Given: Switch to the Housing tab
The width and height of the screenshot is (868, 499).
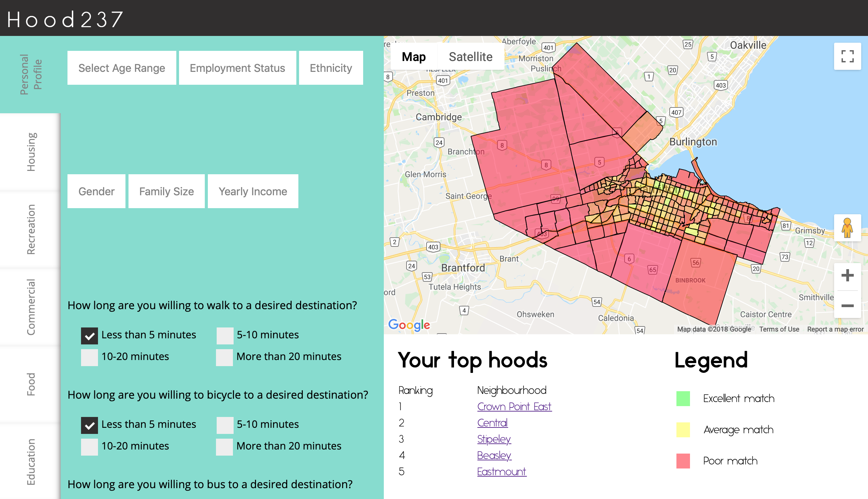Looking at the screenshot, I should click(31, 152).
